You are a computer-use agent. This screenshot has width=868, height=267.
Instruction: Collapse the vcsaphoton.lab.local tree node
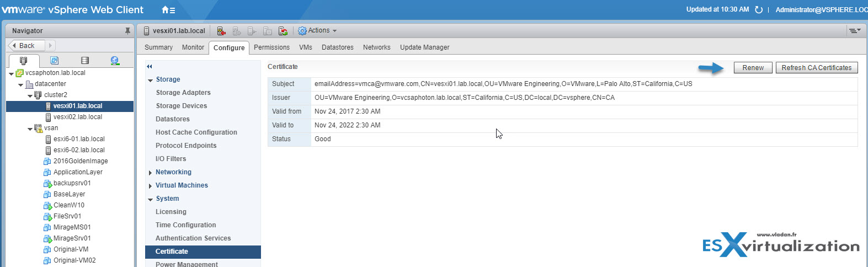[11, 73]
